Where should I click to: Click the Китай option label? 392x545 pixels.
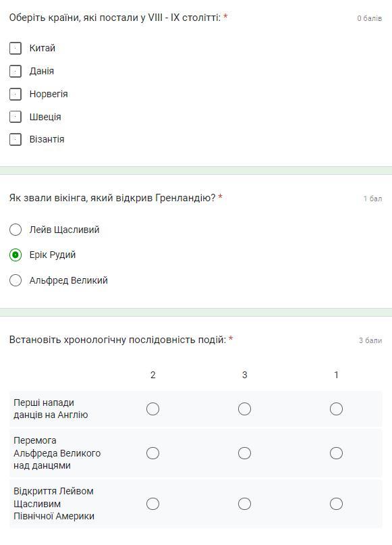pyautogui.click(x=43, y=48)
